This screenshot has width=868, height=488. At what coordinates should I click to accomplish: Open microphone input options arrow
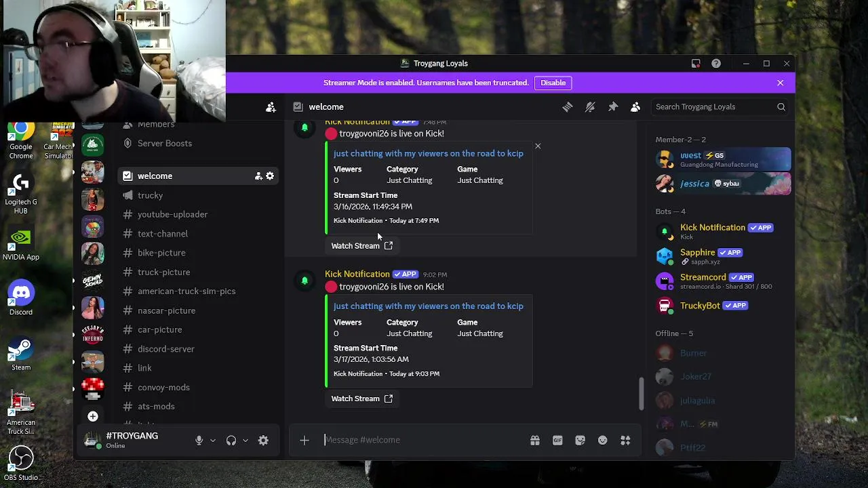coord(212,441)
